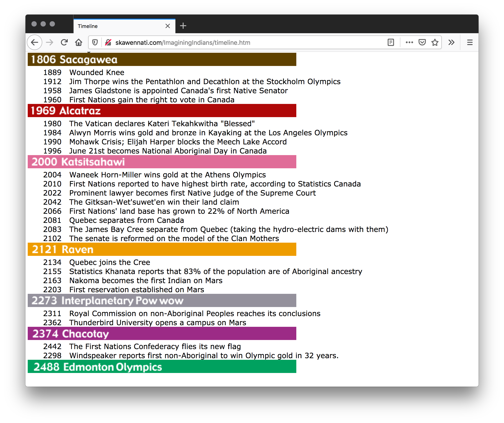
Task: Click the Royal Commission on non-Aboriginal Peoples entry
Action: (x=195, y=313)
